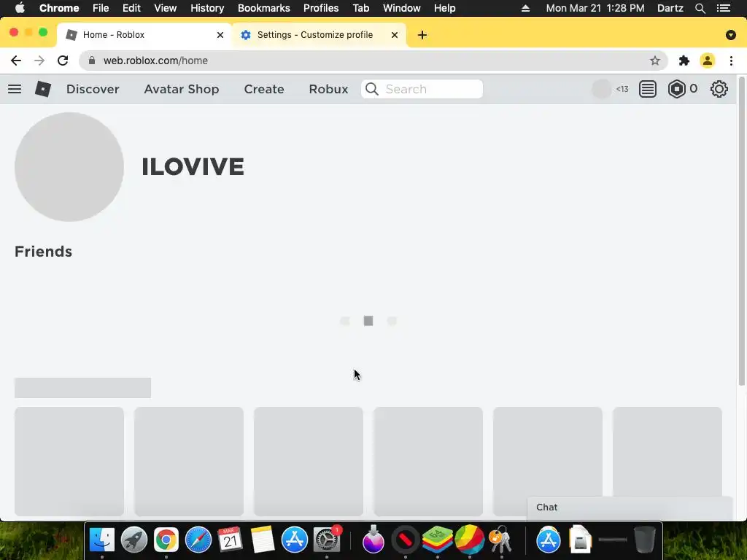The height and width of the screenshot is (560, 747).
Task: Click the page vertical scrollbar
Action: coord(741,230)
